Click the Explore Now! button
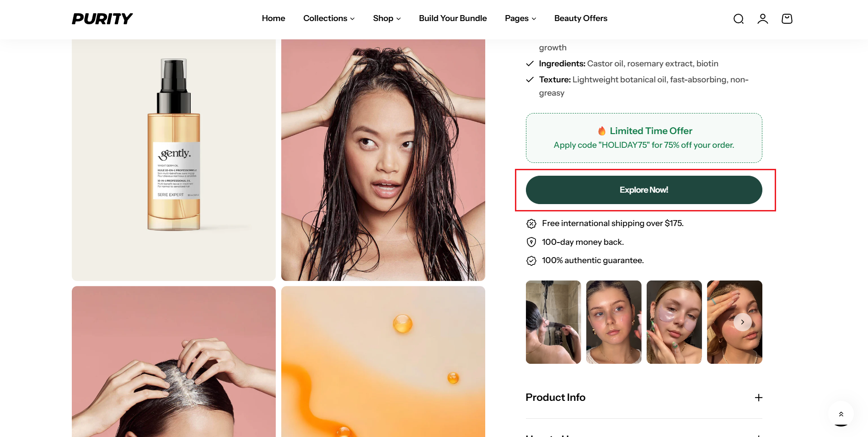 click(x=643, y=190)
